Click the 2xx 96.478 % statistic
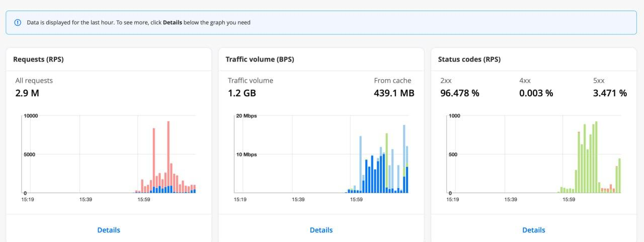 pos(458,93)
